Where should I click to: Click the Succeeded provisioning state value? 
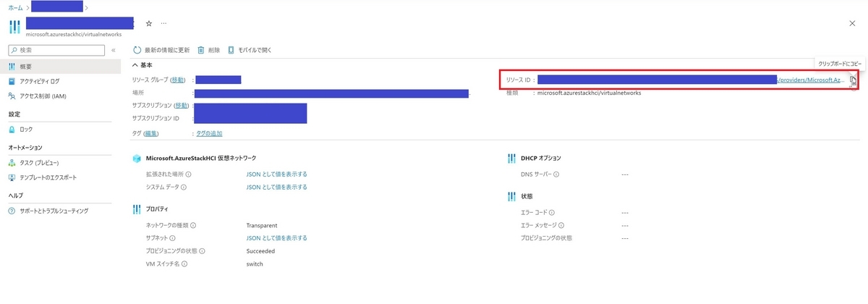[x=260, y=251]
